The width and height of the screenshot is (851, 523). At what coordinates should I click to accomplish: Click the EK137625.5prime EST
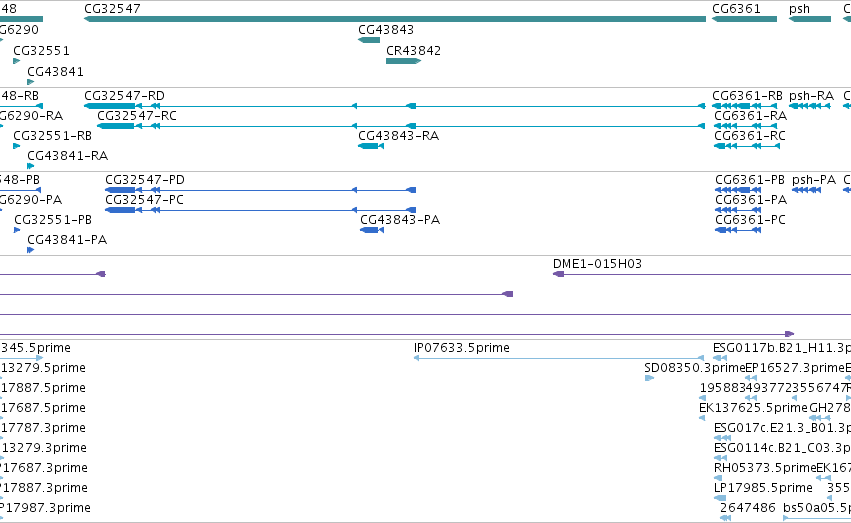[x=702, y=418]
